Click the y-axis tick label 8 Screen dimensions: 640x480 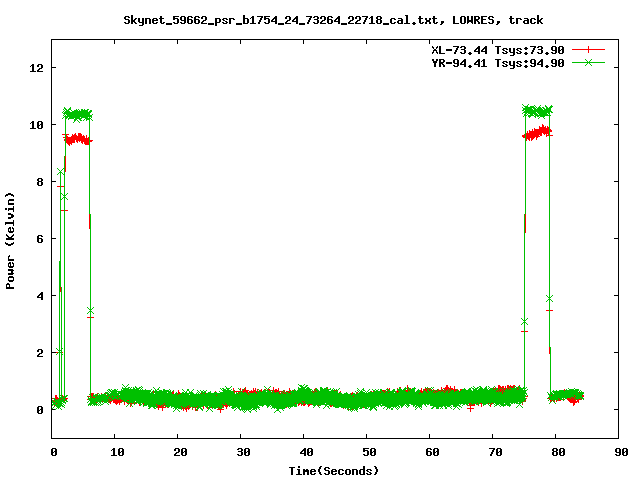[40, 182]
